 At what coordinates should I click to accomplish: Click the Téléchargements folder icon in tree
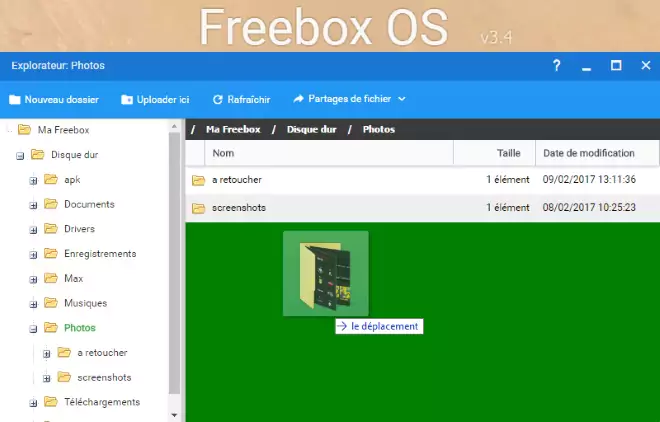click(x=51, y=402)
